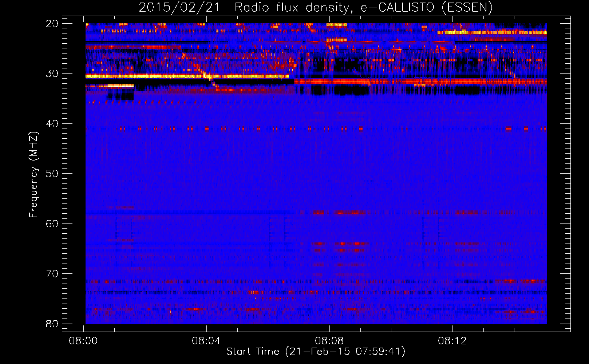Click the 20 frequency tick label
The image size is (589, 364).
(52, 24)
